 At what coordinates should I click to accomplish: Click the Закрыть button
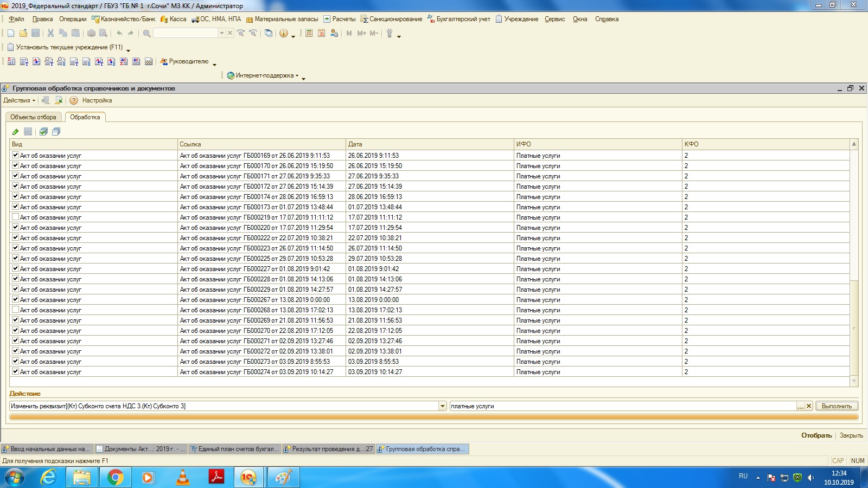[851, 435]
